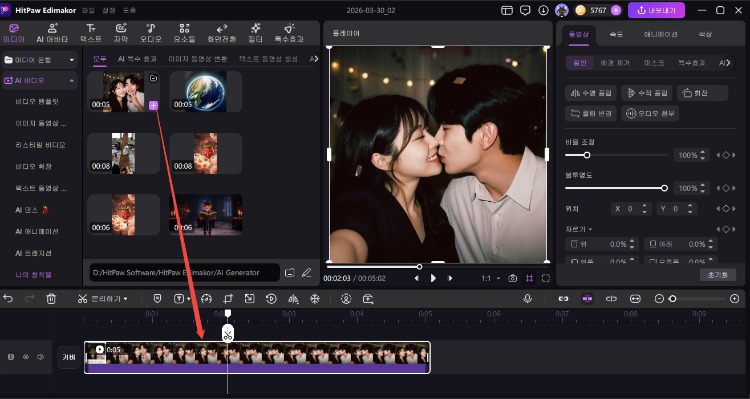
Task: Click the 초기화 reset button
Action: [718, 275]
